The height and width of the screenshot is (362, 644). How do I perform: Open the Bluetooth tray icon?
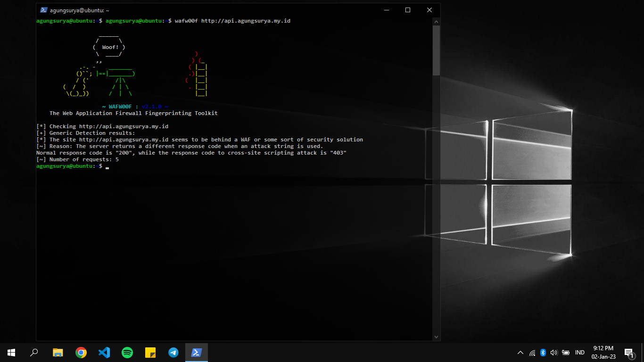[543, 353]
